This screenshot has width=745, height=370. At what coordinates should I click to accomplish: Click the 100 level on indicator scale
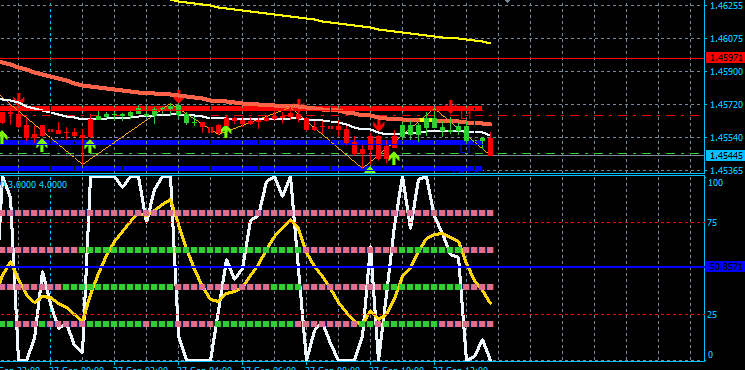point(716,183)
